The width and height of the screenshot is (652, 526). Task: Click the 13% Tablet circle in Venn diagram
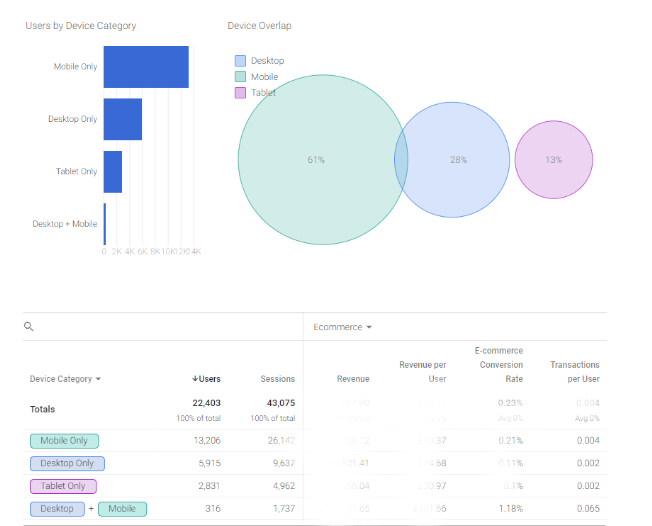point(553,160)
